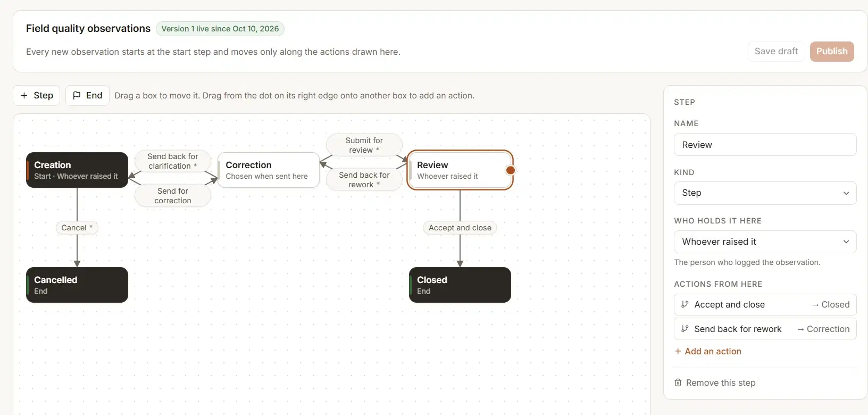
Task: Select the Closed end box
Action: (460, 285)
